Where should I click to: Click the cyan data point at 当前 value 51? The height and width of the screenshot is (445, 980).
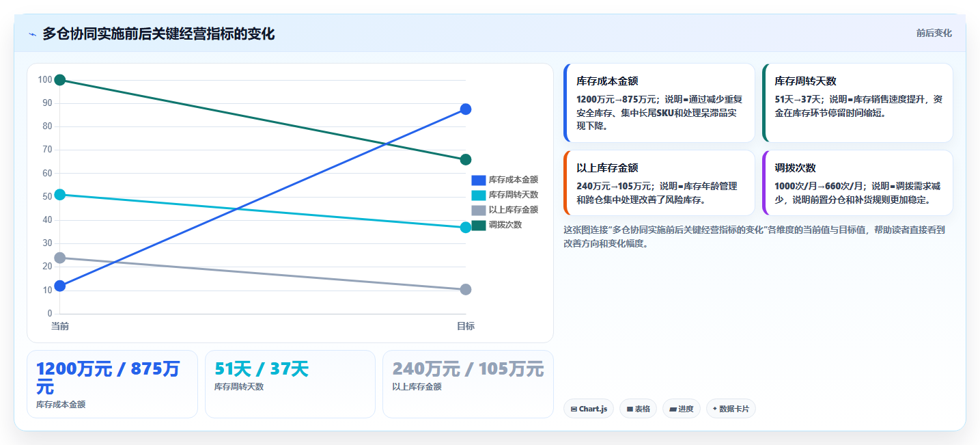60,195
